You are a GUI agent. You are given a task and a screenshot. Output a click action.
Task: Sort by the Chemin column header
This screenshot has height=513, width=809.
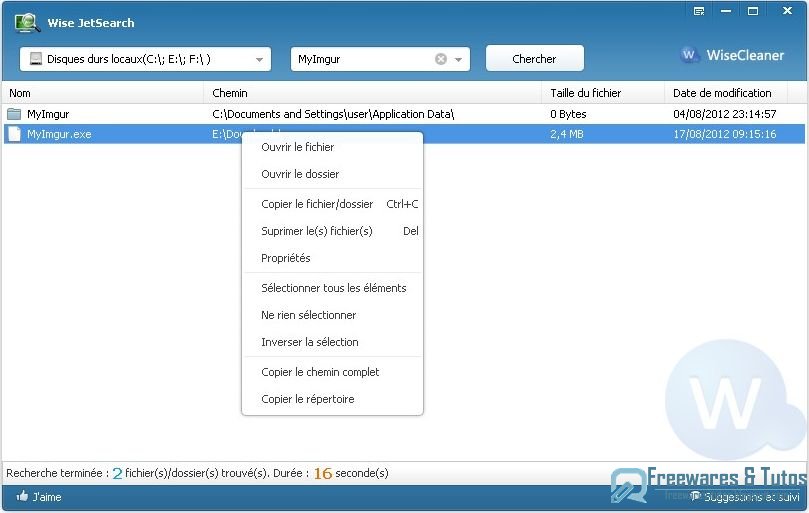pos(373,93)
